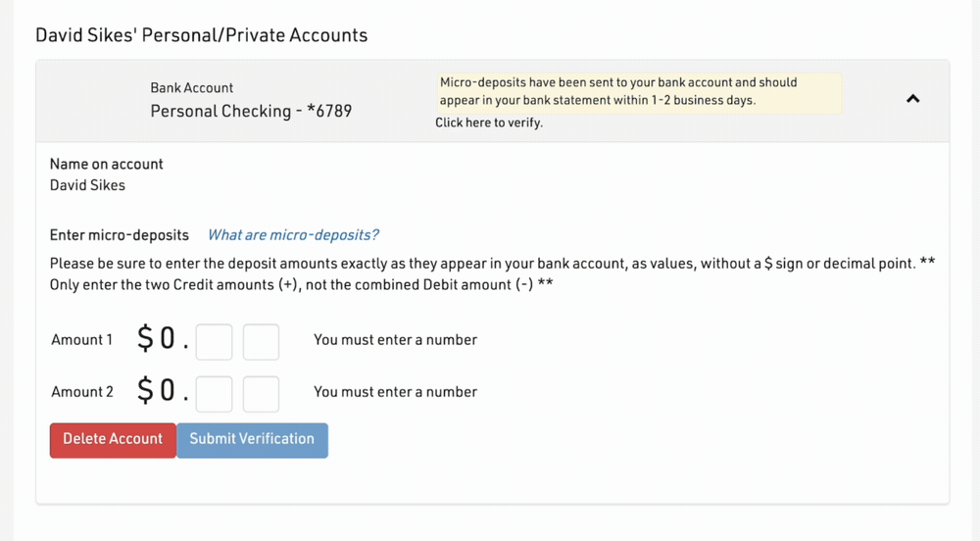Focus the second digit box of Amount 1
This screenshot has height=541, width=980.
tap(261, 342)
